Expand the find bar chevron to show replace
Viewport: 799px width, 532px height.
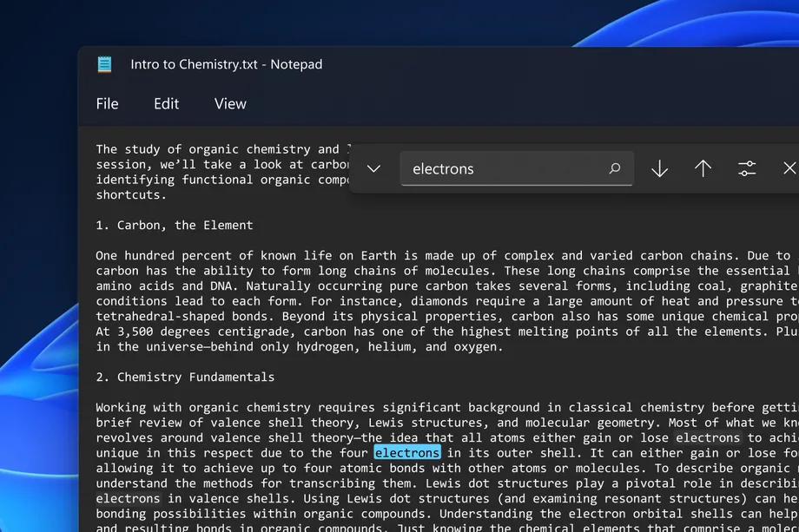[373, 168]
